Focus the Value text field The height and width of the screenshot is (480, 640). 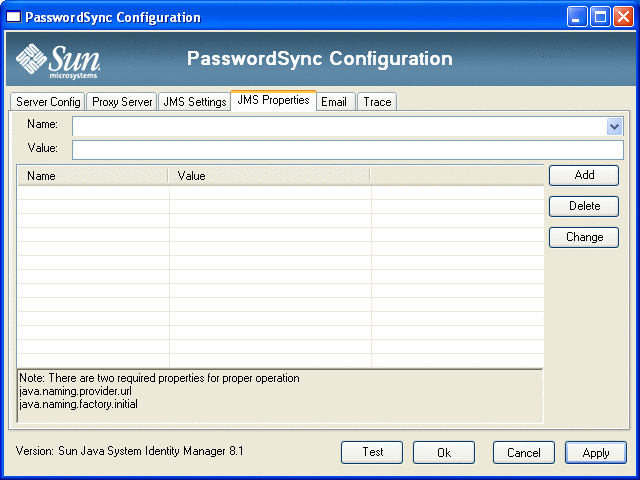point(348,150)
